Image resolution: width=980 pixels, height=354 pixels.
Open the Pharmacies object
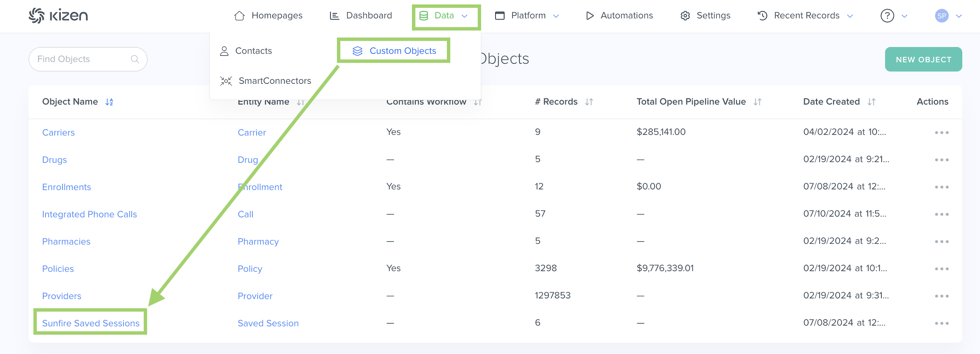coord(66,241)
